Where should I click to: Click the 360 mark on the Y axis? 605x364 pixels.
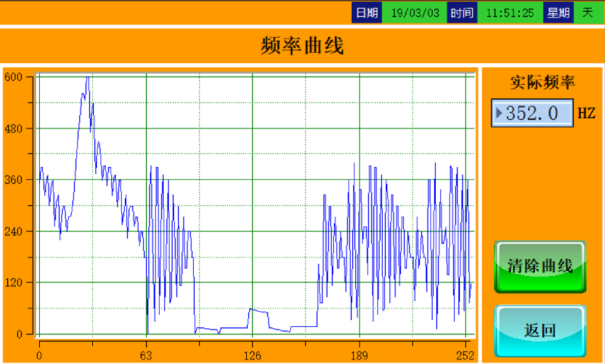tap(12, 180)
